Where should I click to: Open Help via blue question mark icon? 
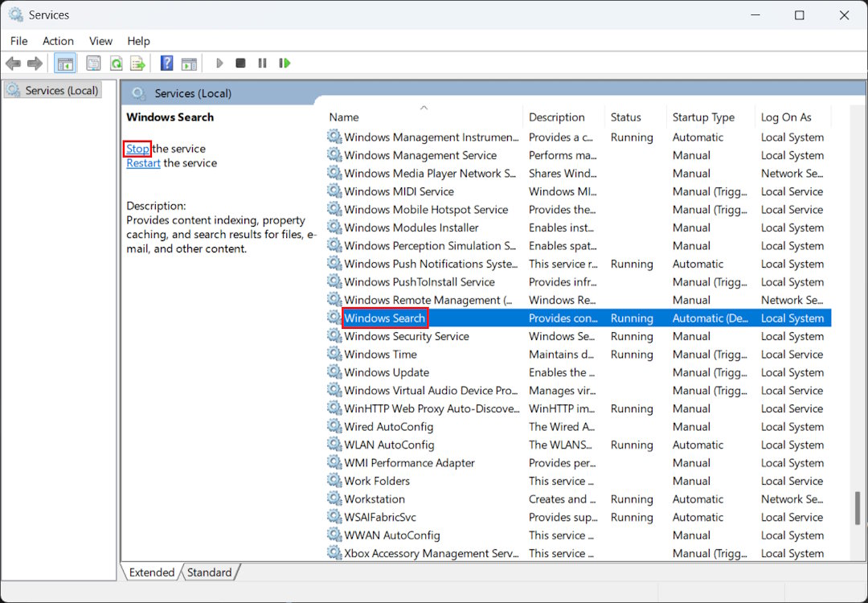(x=166, y=64)
